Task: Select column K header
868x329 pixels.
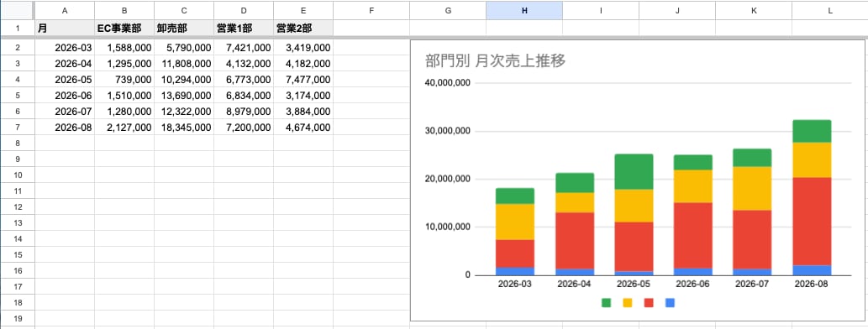Action: tap(754, 10)
